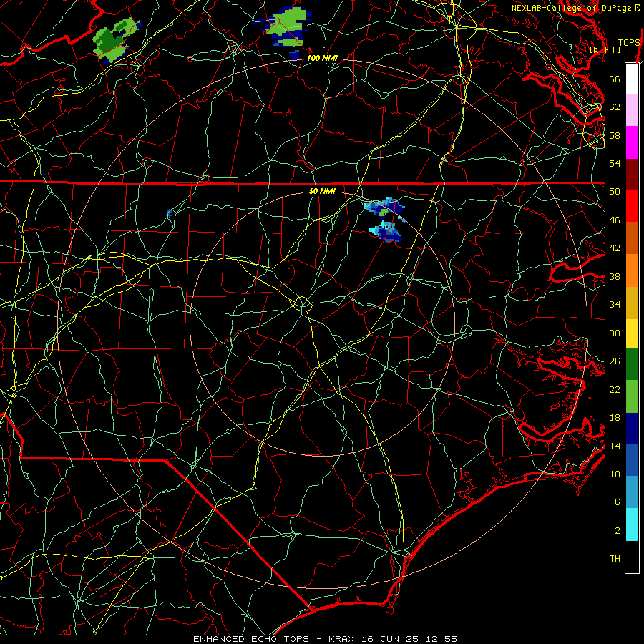Click the '[K FT]' units label
The image size is (644, 644).
pyautogui.click(x=605, y=49)
